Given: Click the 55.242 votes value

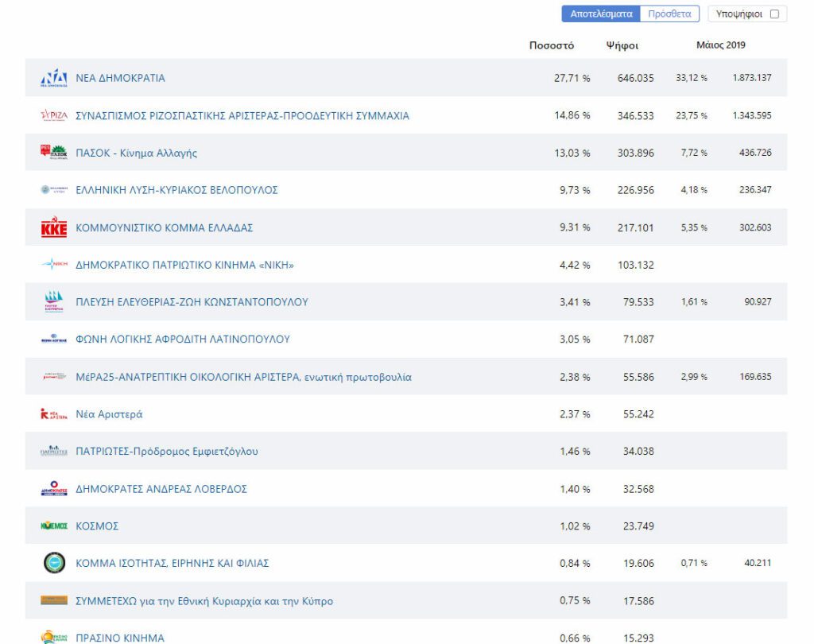Looking at the screenshot, I should click(638, 414).
